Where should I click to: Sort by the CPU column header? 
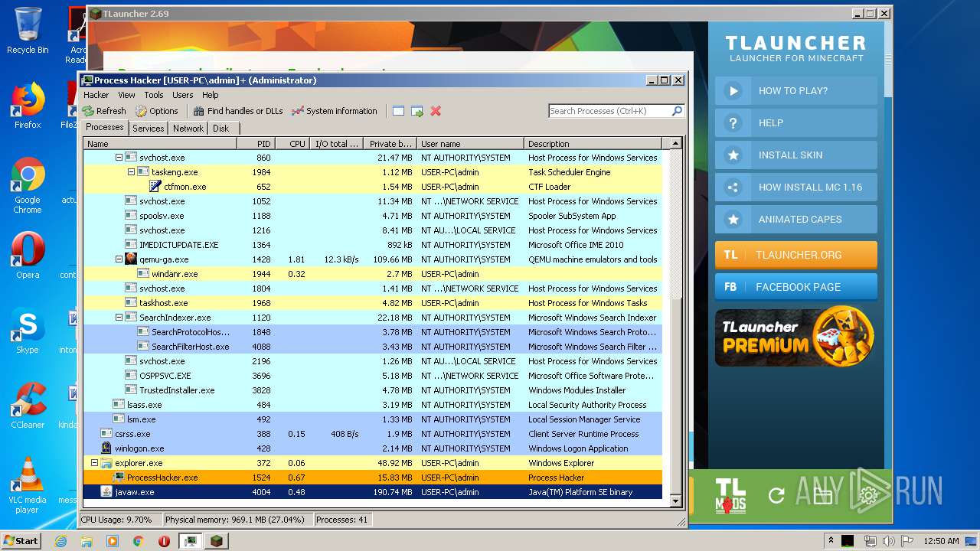292,143
